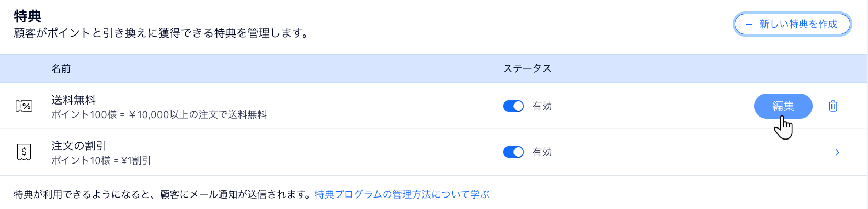Turn off the 注文の割引 toggle
This screenshot has height=209, width=868.
[513, 152]
